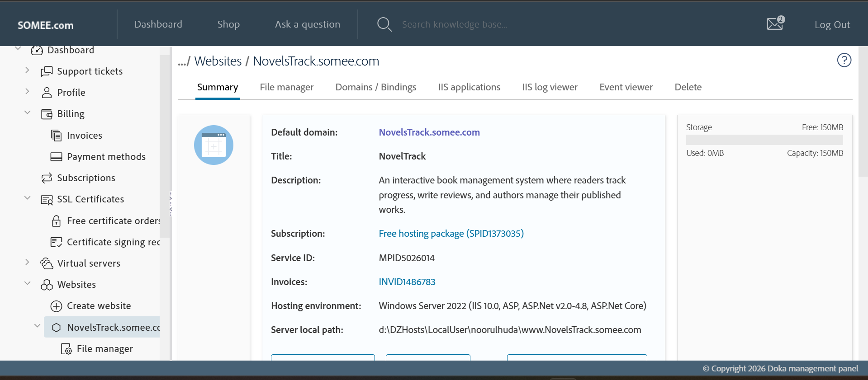Click Log Out in the top bar
Screen dimensions: 868x380
click(x=832, y=25)
